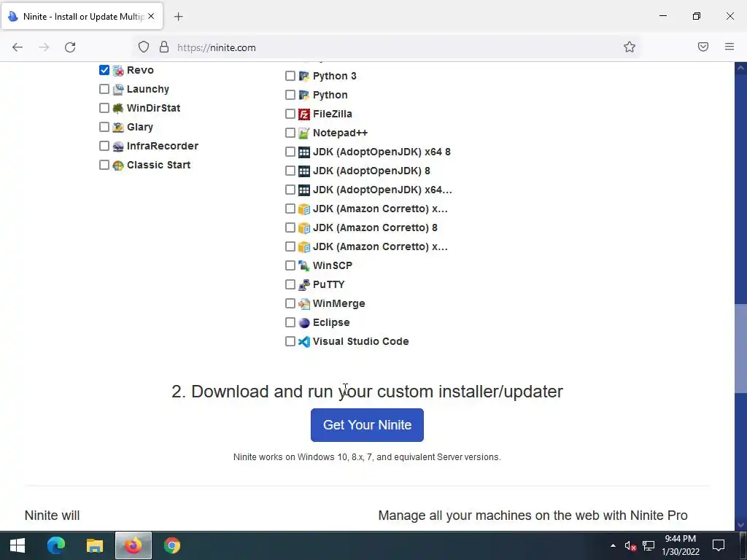Viewport: 747px width, 560px height.
Task: Click the "JDK (AdoptOpenJDK) x64..." label
Action: tap(382, 190)
